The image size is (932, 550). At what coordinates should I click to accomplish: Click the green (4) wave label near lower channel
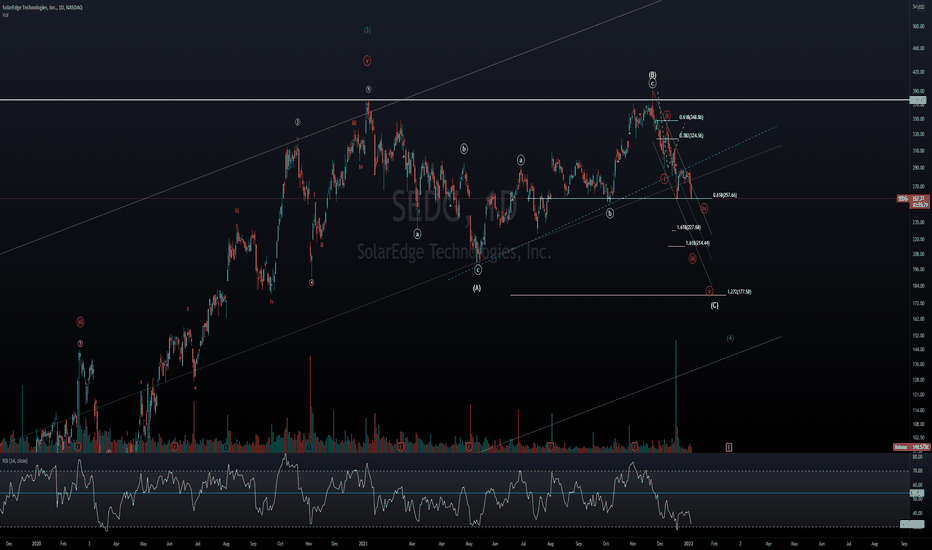(730, 338)
